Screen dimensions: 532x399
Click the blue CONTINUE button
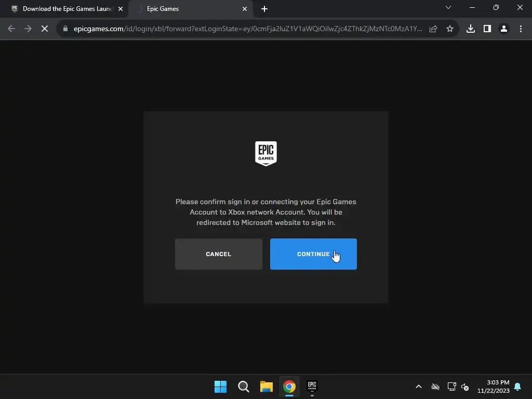click(x=313, y=254)
